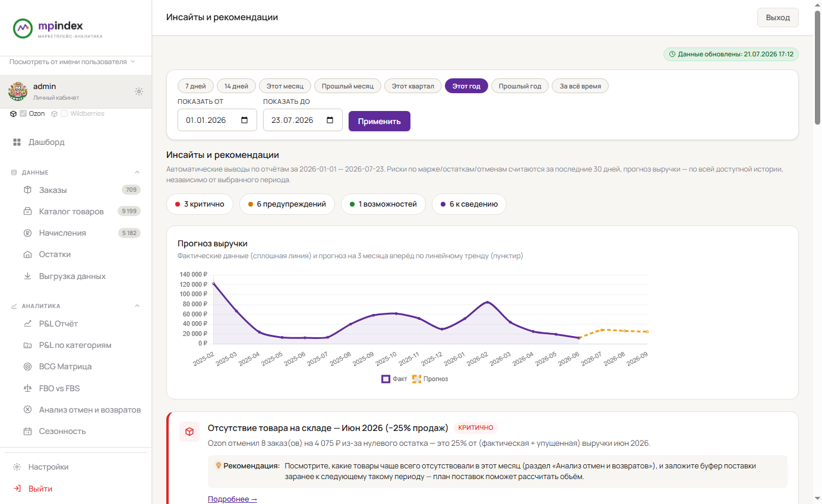This screenshot has width=822, height=504.
Task: Select the 14 дней period
Action: coord(236,86)
